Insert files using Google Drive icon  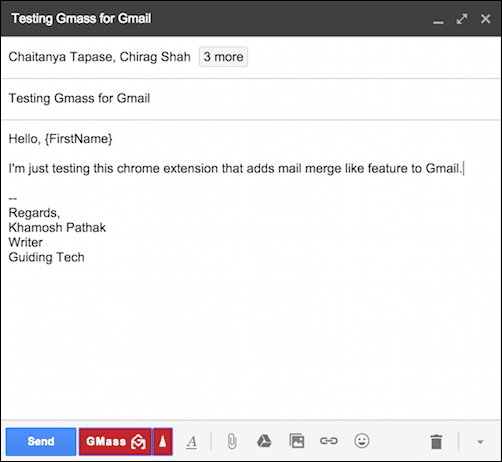(264, 441)
